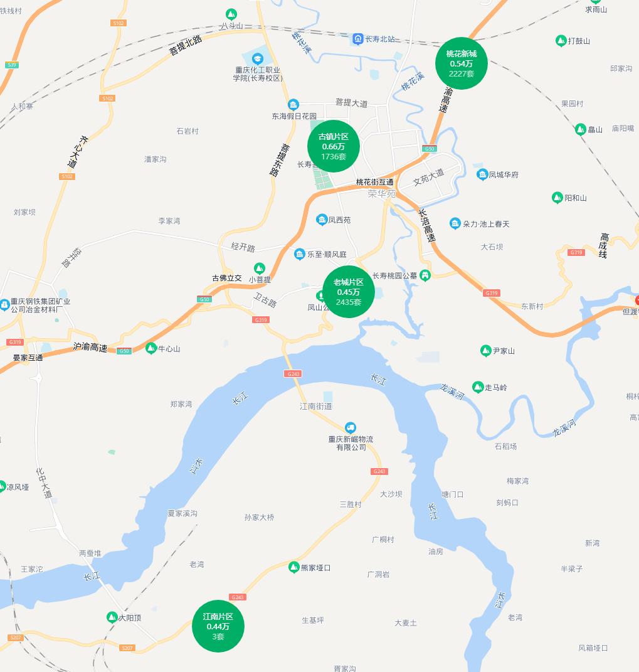Select the 牛心山 mountain marker
The height and width of the screenshot is (672, 639).
pos(151,348)
